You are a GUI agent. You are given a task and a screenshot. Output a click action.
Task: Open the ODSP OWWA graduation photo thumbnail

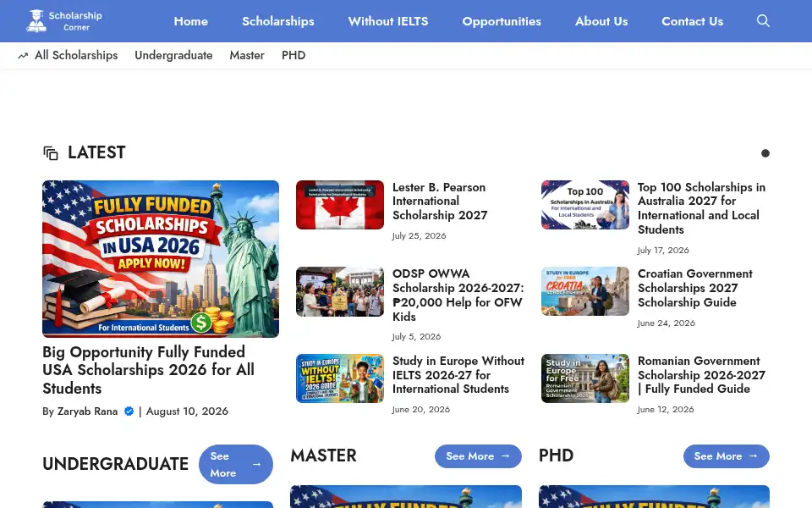tap(340, 291)
